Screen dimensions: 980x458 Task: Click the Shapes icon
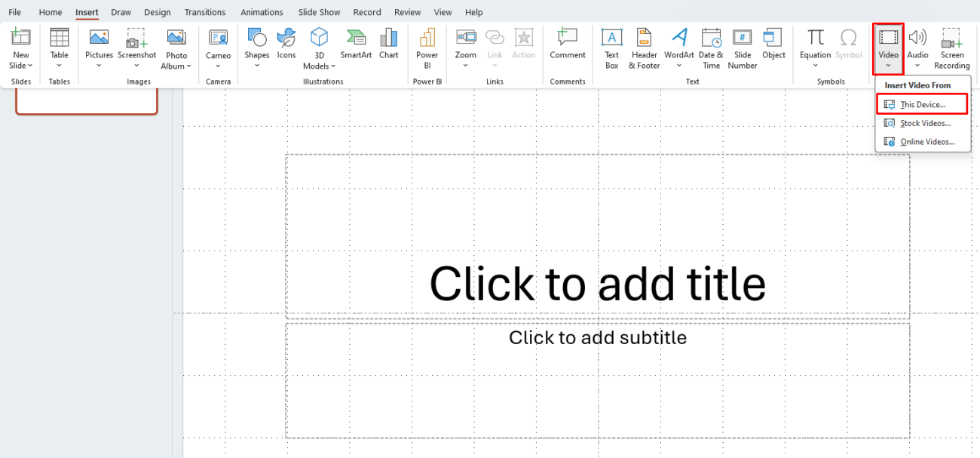257,38
